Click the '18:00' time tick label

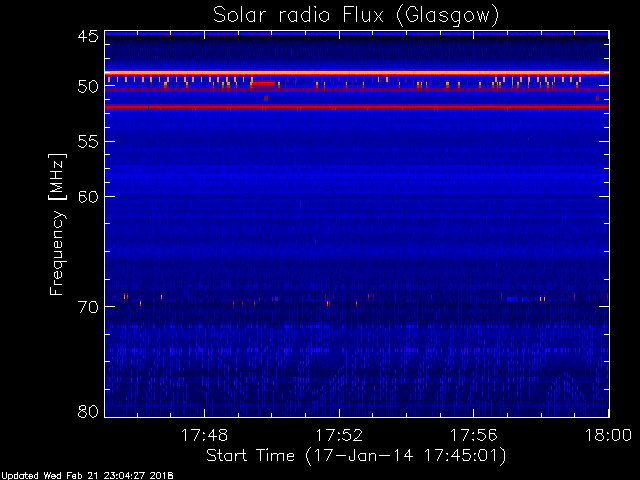(608, 436)
